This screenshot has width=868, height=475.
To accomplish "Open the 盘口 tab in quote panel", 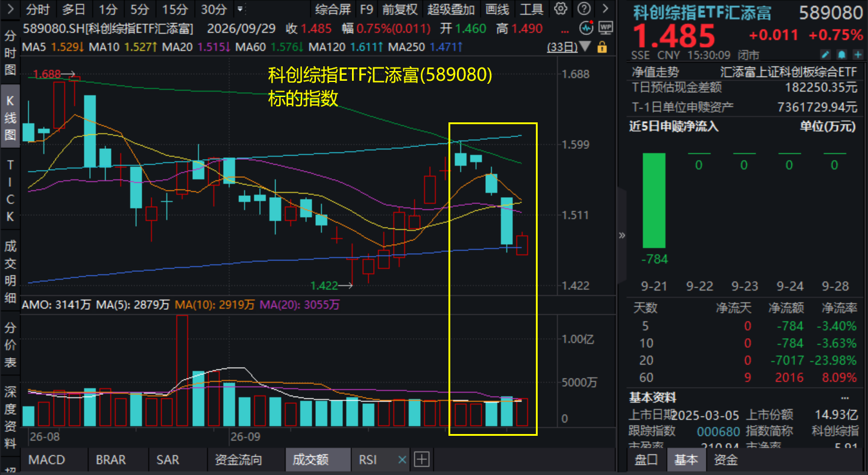I will click(647, 460).
